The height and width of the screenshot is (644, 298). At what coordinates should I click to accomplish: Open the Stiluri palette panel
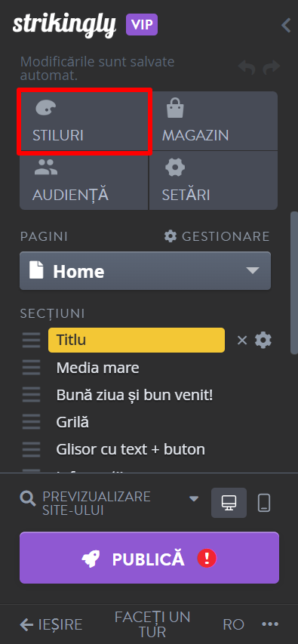[x=84, y=121]
